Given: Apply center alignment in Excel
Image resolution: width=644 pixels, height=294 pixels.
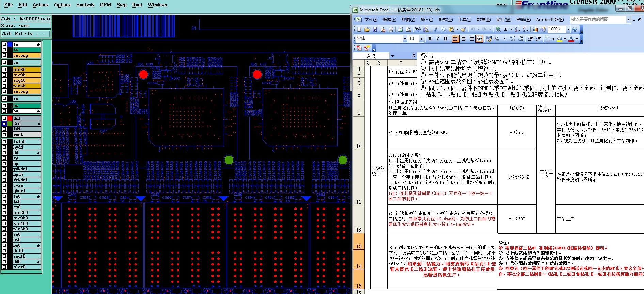Looking at the screenshot, I should (464, 39).
